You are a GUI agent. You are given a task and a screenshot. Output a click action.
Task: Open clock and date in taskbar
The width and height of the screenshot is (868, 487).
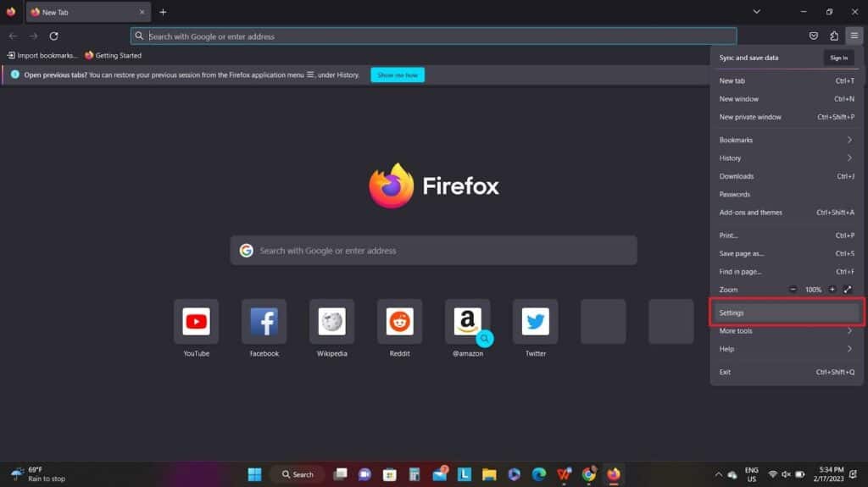[x=828, y=474]
